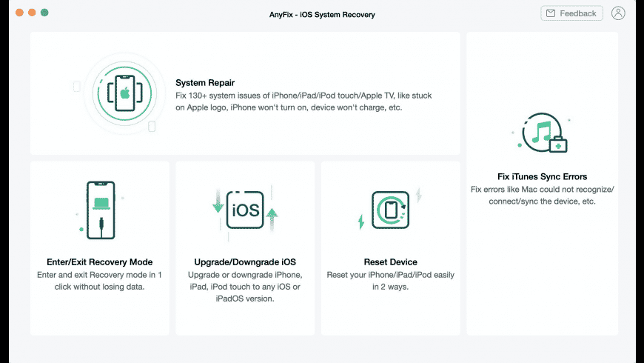Click the System Repair phone icon
The image size is (644, 363).
[124, 93]
